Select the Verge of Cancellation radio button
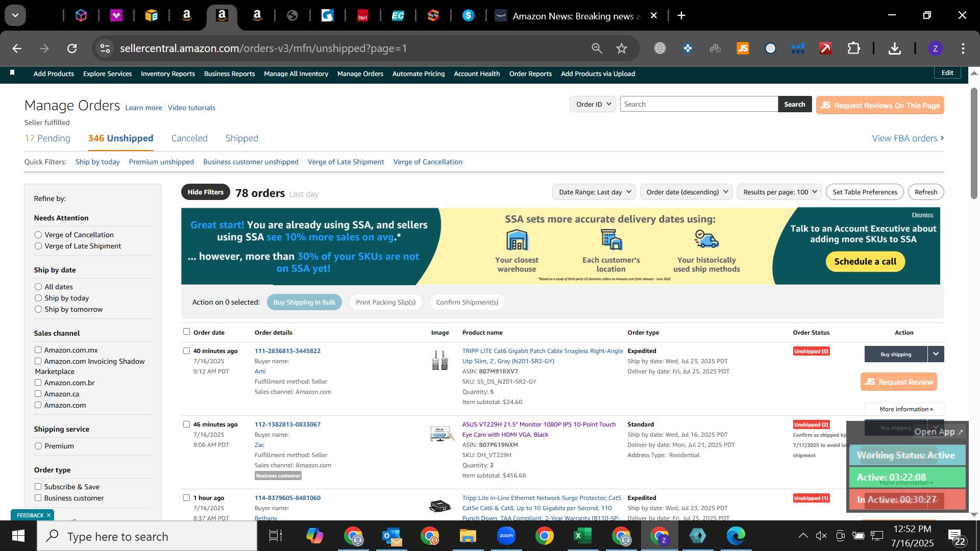Image resolution: width=980 pixels, height=551 pixels. click(x=38, y=235)
